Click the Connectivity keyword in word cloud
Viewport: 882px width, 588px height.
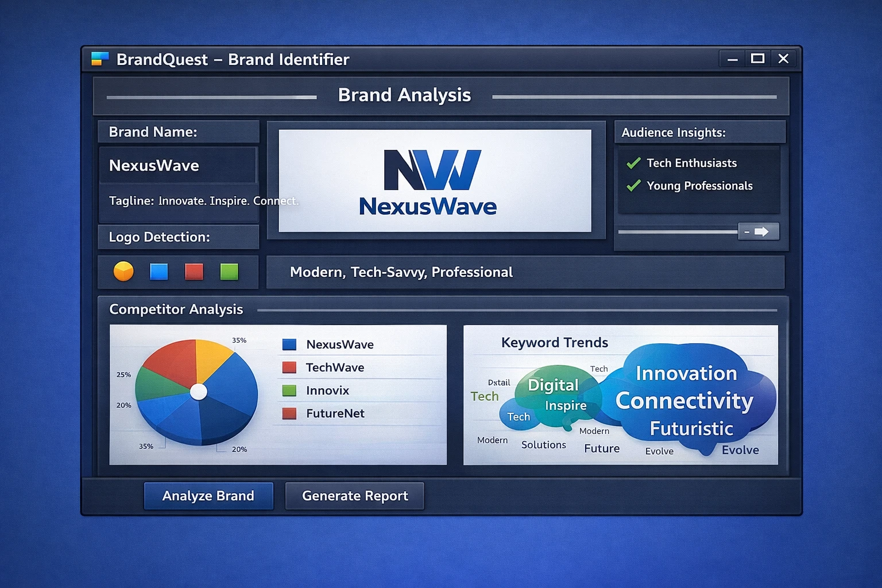684,401
